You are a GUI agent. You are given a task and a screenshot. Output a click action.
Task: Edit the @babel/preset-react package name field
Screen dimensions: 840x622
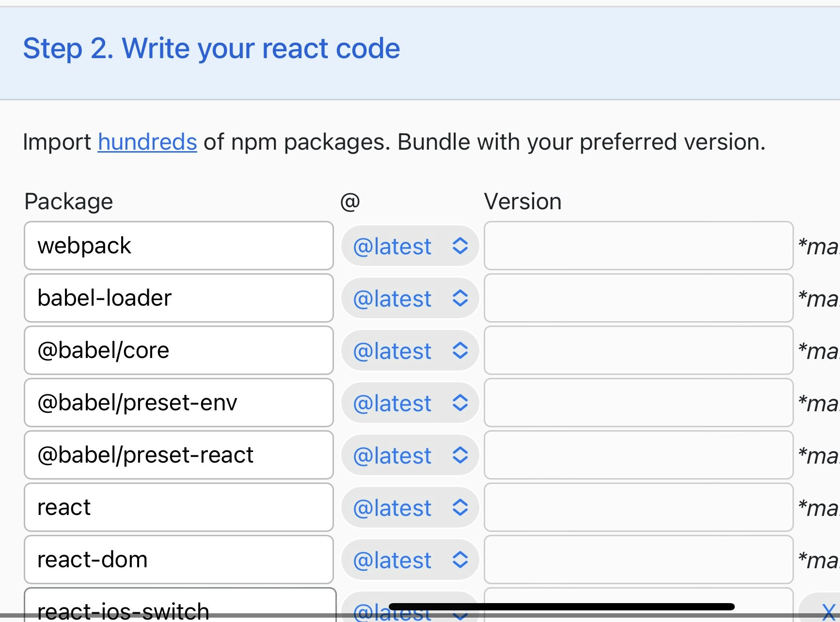[x=179, y=455]
